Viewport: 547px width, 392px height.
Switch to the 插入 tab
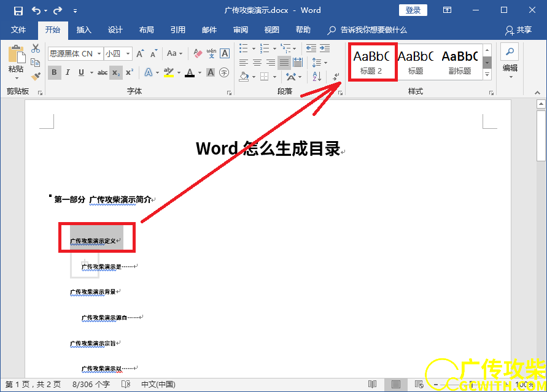[83, 30]
